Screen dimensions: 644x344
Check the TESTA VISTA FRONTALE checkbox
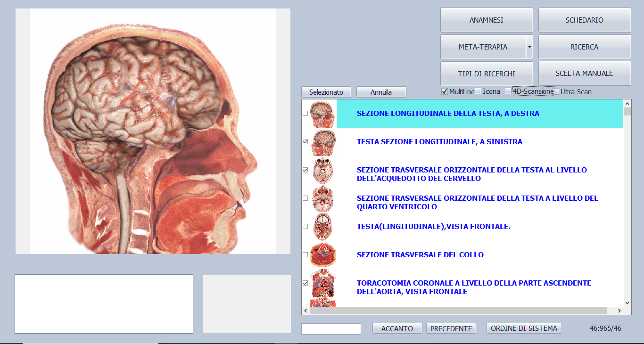pos(305,226)
